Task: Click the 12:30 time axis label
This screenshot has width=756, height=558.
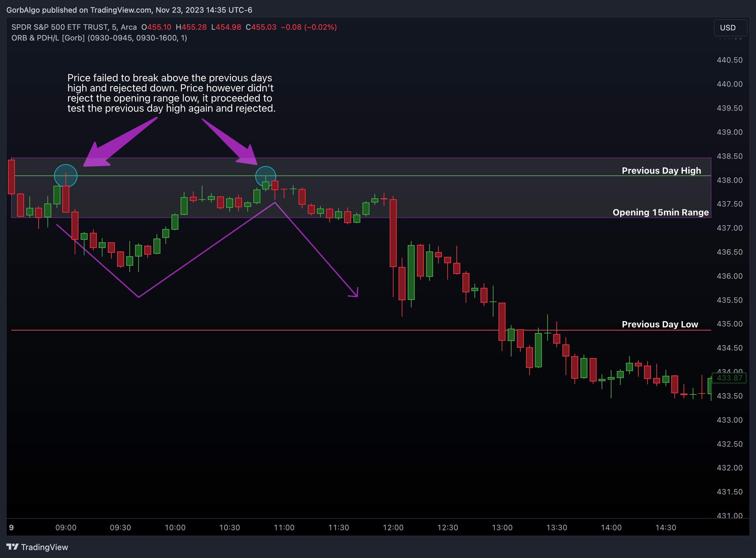Action: pyautogui.click(x=448, y=528)
